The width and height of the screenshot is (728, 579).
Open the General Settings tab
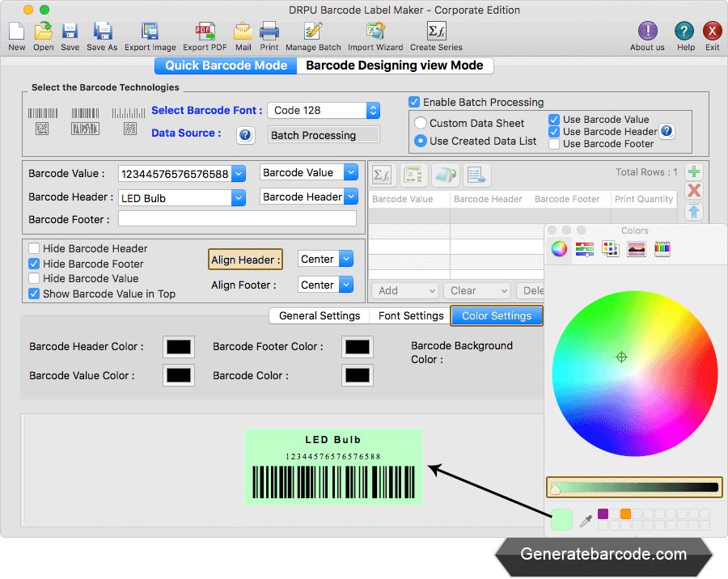tap(320, 315)
